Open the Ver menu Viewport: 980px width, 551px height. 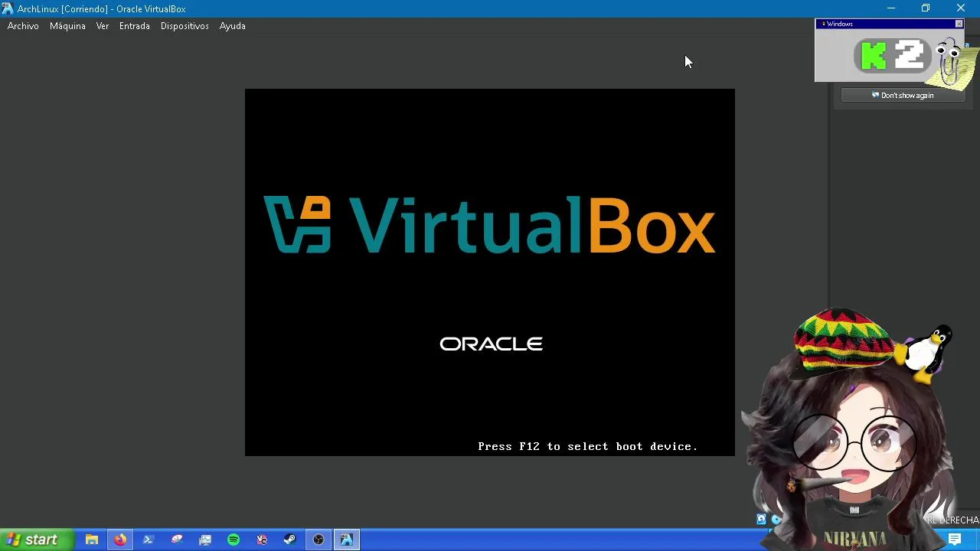tap(102, 26)
